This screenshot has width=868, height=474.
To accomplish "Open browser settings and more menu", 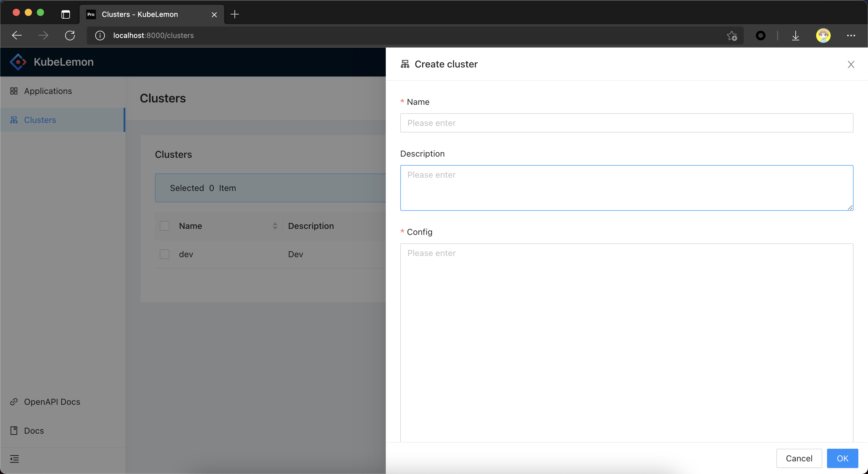I will click(x=851, y=35).
